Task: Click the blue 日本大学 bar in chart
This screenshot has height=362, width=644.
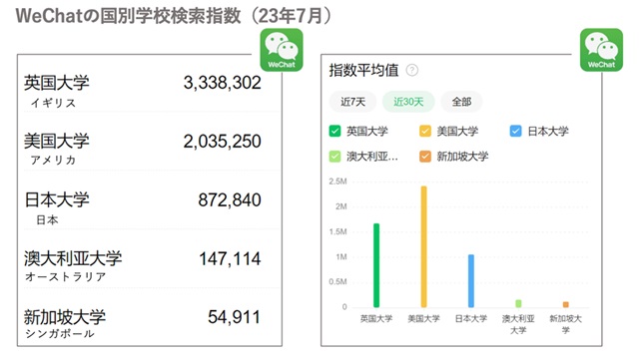Action: point(471,281)
